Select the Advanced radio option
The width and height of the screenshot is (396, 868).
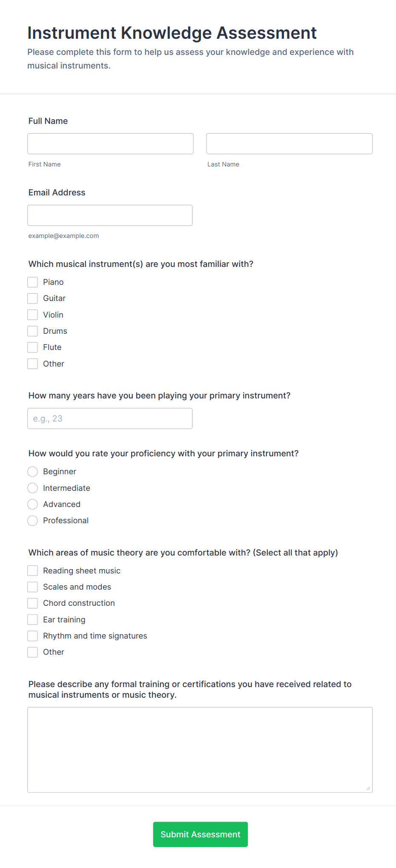click(x=33, y=504)
